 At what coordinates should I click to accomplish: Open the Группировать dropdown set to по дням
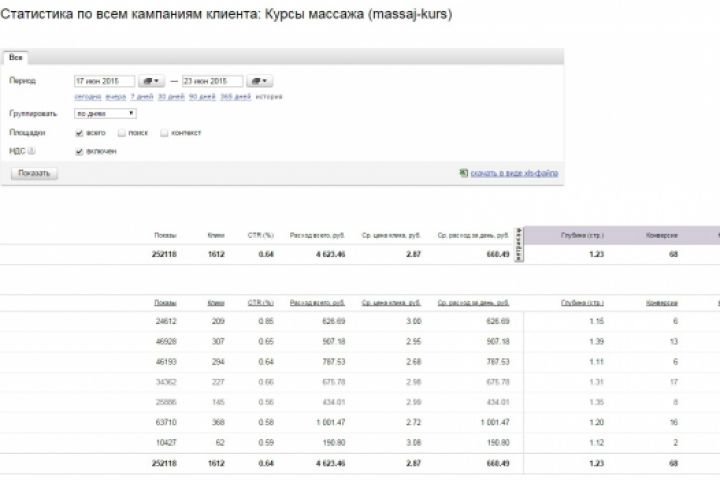105,113
